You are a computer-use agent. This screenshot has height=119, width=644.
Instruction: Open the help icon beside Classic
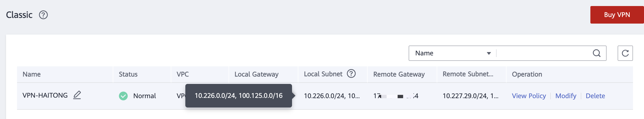pos(43,15)
